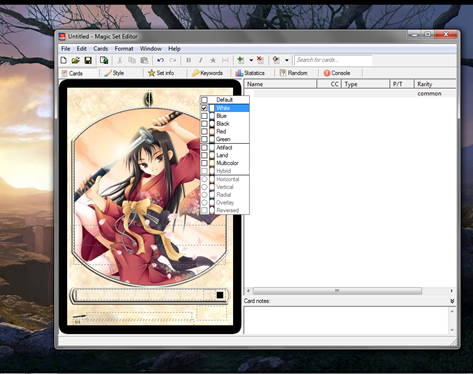This screenshot has width=473, height=374.
Task: Click in the Search for cards field
Action: click(x=333, y=60)
